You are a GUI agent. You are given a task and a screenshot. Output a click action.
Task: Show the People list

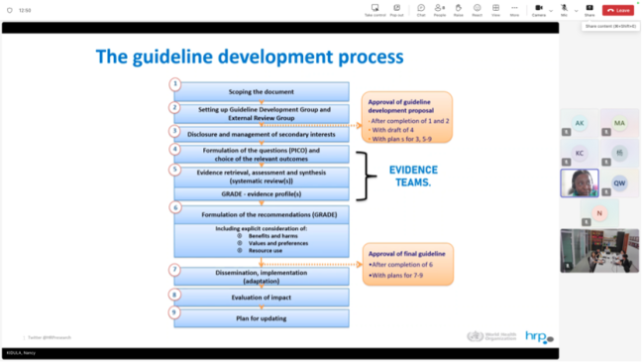(441, 10)
